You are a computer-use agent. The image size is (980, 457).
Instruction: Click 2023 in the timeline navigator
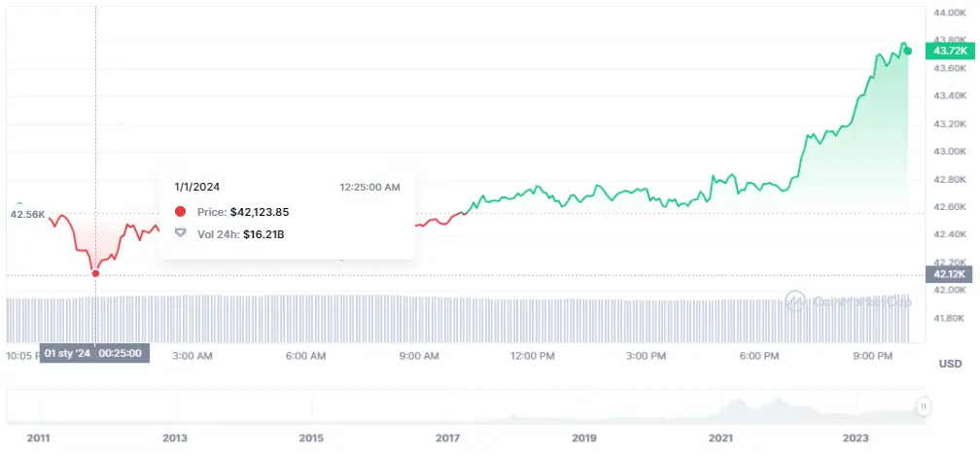coord(856,439)
